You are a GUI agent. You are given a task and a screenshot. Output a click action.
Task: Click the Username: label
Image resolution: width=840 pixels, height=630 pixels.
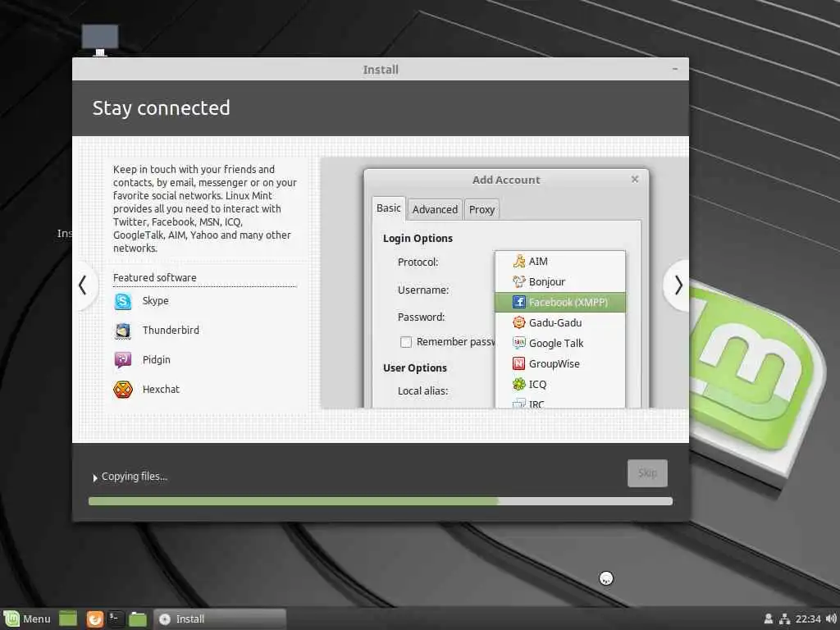423,290
